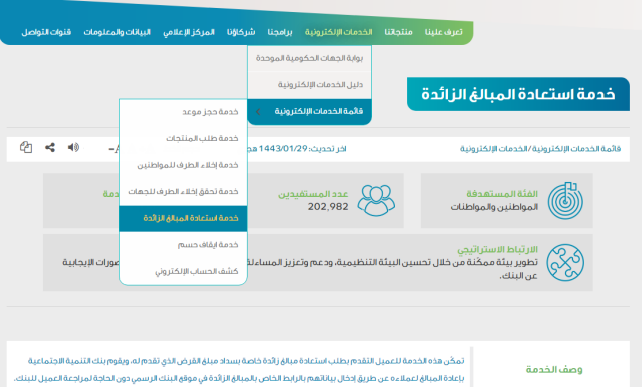Click the service description paragraph starting تمكّن هذه الخدمة

[239, 369]
